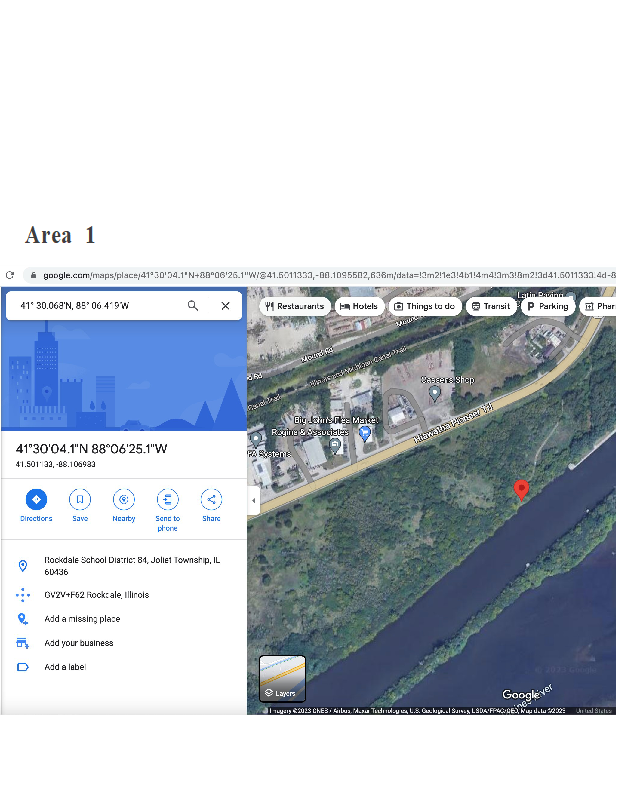Click the Big John's Flea Market marker
The height and width of the screenshot is (800, 618).
tap(365, 434)
